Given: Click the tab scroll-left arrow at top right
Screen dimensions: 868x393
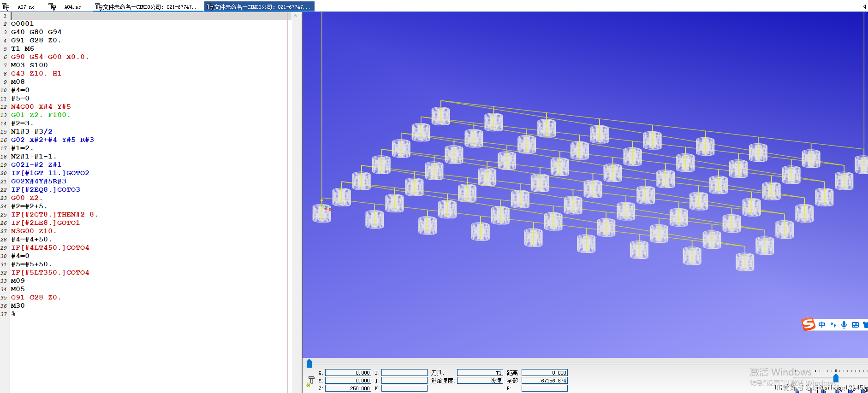Looking at the screenshot, I should (864, 7).
